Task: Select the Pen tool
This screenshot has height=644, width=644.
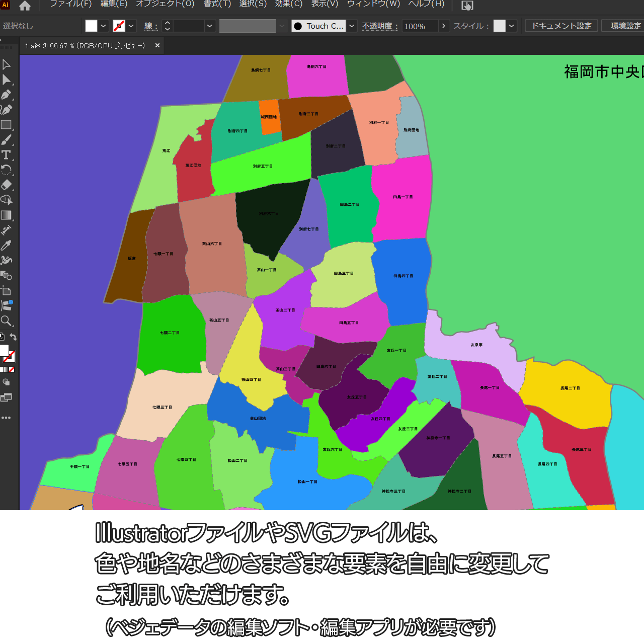Action: (6, 95)
